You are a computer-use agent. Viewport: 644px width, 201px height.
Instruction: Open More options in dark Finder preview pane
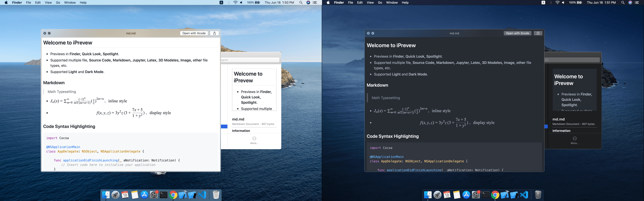tap(574, 140)
